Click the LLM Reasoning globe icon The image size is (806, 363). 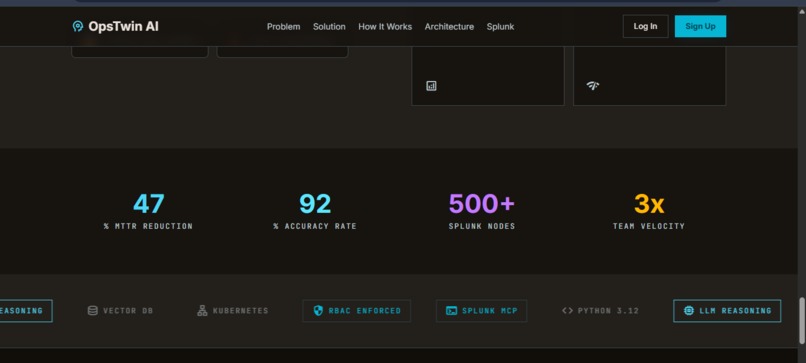[x=689, y=311]
